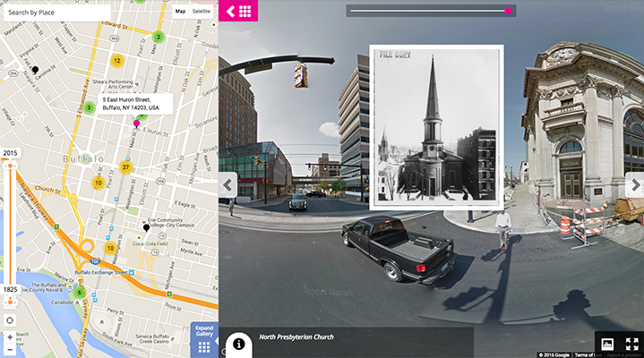The width and height of the screenshot is (644, 358).
Task: Open the green cluster marker labeled 6
Action: [79, 293]
